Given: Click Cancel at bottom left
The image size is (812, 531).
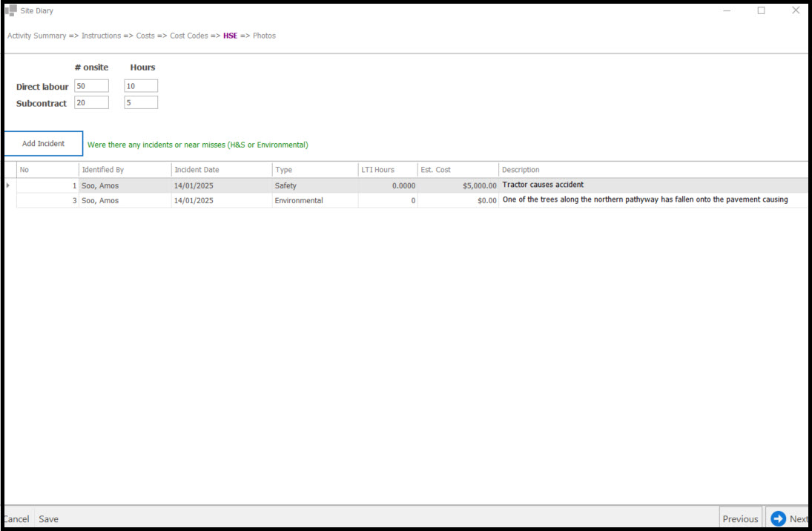Looking at the screenshot, I should (16, 519).
